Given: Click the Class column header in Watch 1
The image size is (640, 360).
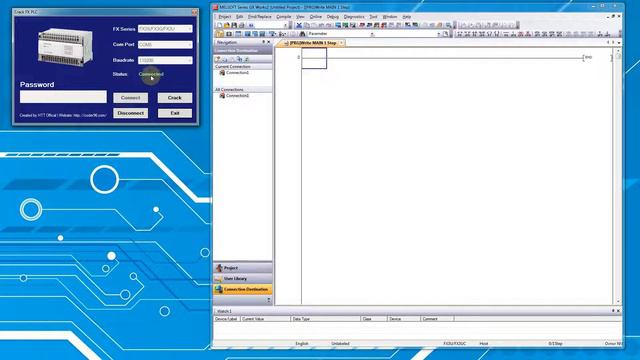Looking at the screenshot, I should tap(373, 319).
